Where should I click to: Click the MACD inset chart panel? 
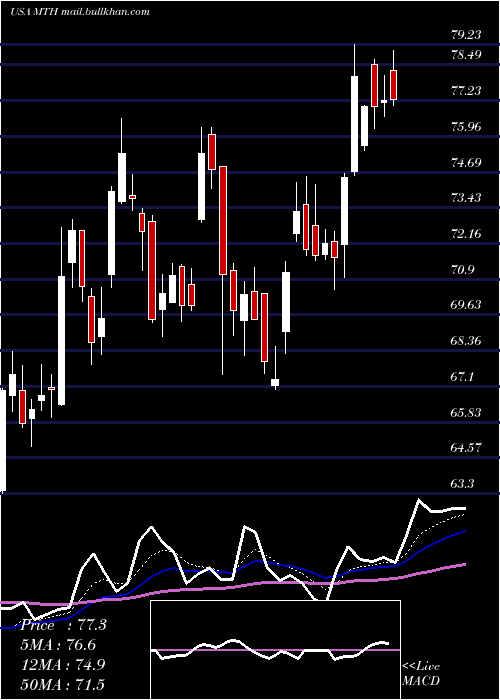pyautogui.click(x=275, y=650)
